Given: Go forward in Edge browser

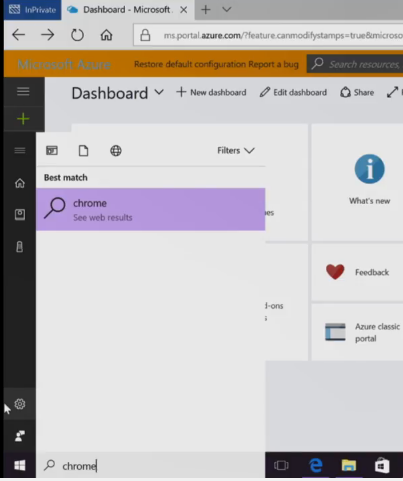Looking at the screenshot, I should point(48,35).
